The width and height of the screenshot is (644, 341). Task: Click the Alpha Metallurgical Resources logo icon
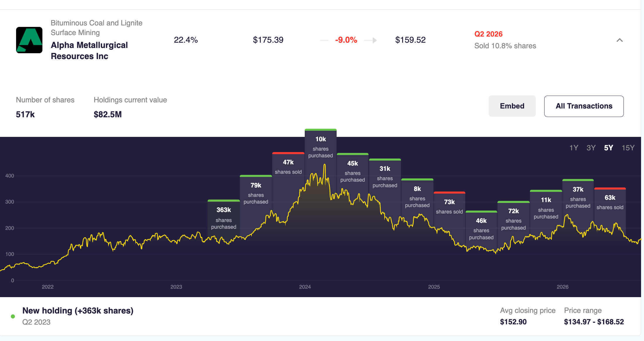pos(29,40)
